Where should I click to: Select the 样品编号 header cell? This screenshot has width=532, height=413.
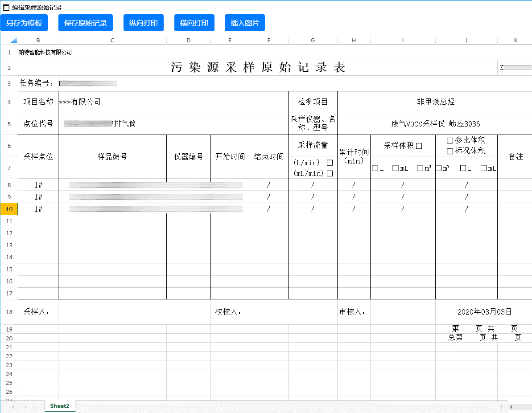[x=112, y=157]
